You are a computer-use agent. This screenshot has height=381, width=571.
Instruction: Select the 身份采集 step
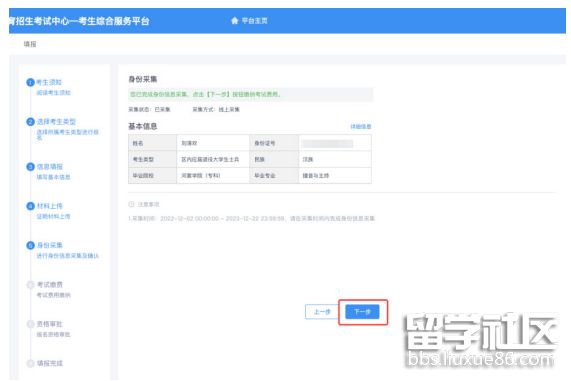pos(50,245)
